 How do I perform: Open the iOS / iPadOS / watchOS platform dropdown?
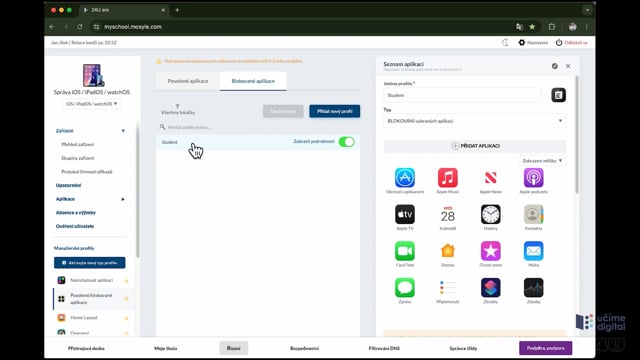[x=91, y=104]
